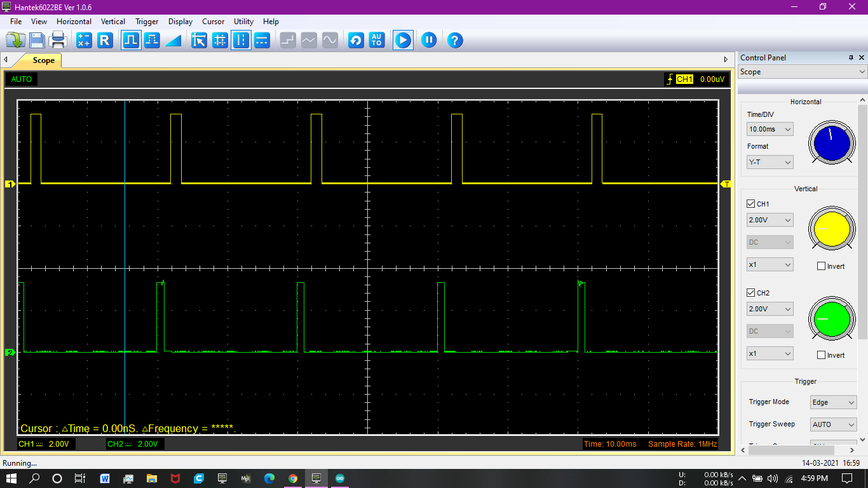
Task: Select the falling edge trigger icon
Action: coord(152,40)
